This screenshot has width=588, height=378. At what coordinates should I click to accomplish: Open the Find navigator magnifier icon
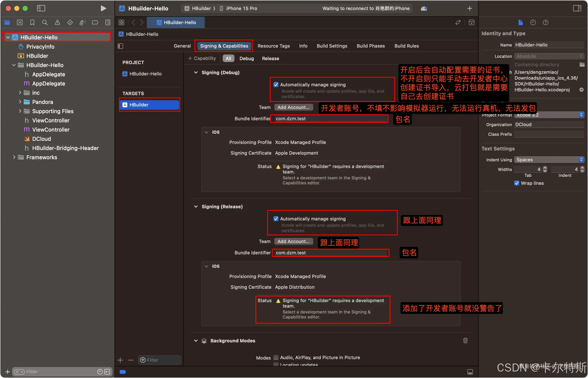pos(45,23)
